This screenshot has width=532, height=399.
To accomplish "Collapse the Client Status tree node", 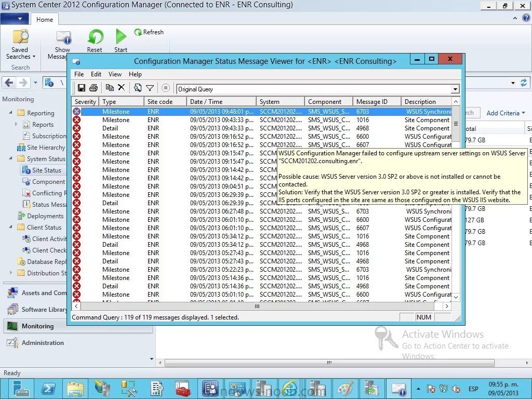I will coord(10,227).
